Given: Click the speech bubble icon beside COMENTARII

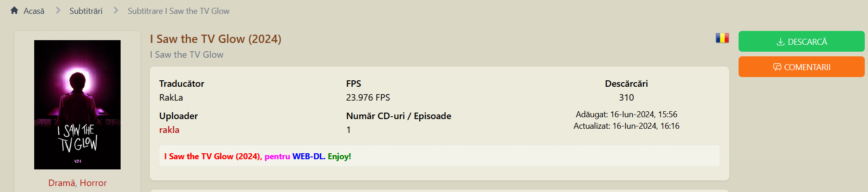Looking at the screenshot, I should 777,67.
